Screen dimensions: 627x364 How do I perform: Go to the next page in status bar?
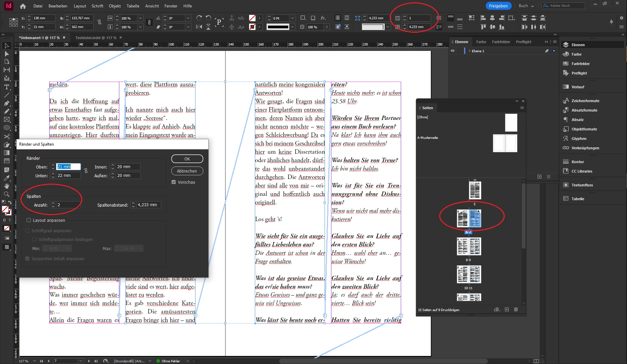(x=89, y=361)
